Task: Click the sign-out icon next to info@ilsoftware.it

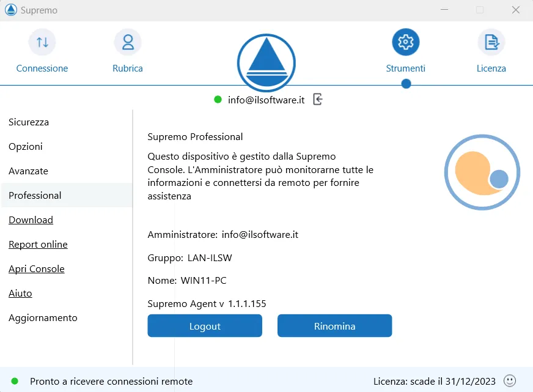Action: (317, 99)
